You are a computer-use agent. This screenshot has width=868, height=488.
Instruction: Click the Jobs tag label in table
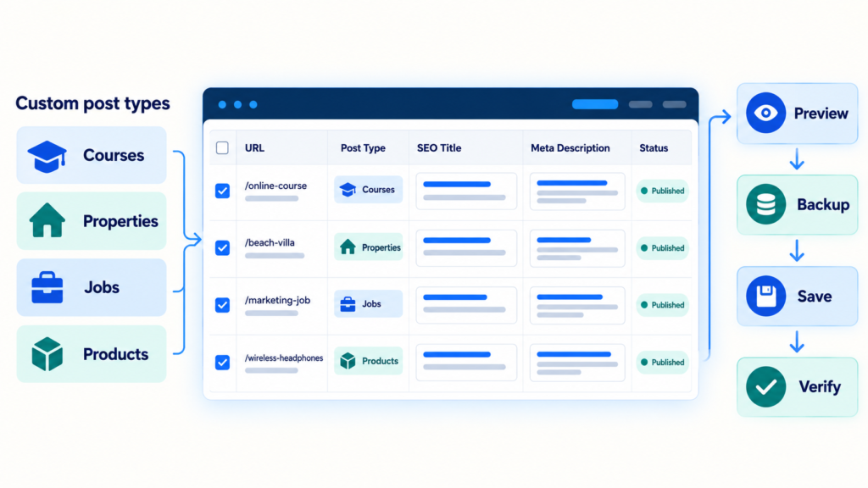[371, 304]
